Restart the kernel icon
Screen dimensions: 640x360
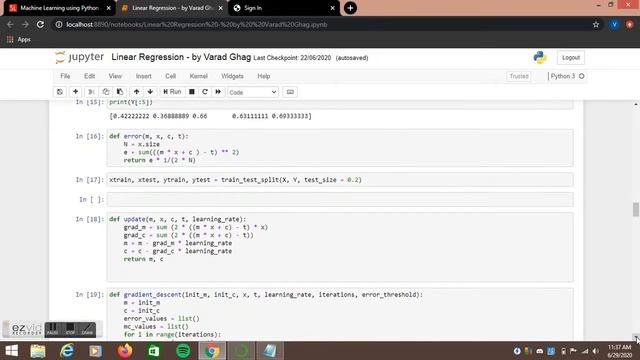click(x=205, y=92)
